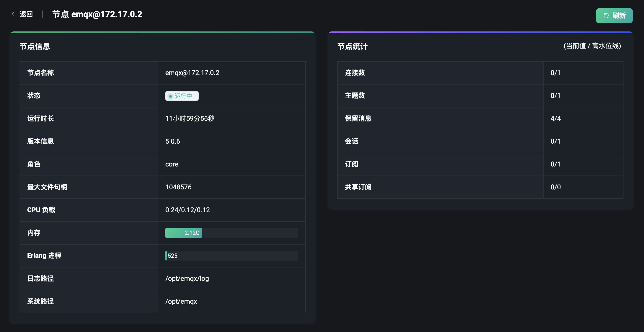This screenshot has height=332, width=644.
Task: Click the 保留消息 value 4/4
Action: coord(555,118)
